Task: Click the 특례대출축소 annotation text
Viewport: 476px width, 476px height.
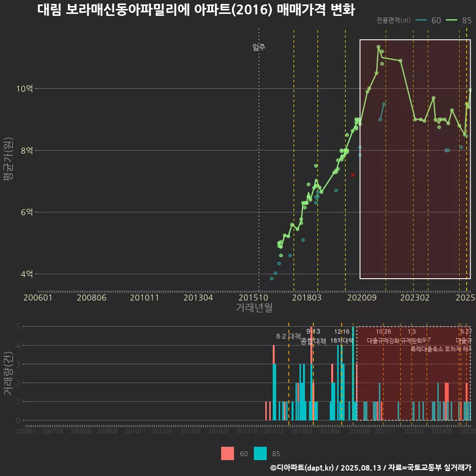Action: (427, 349)
